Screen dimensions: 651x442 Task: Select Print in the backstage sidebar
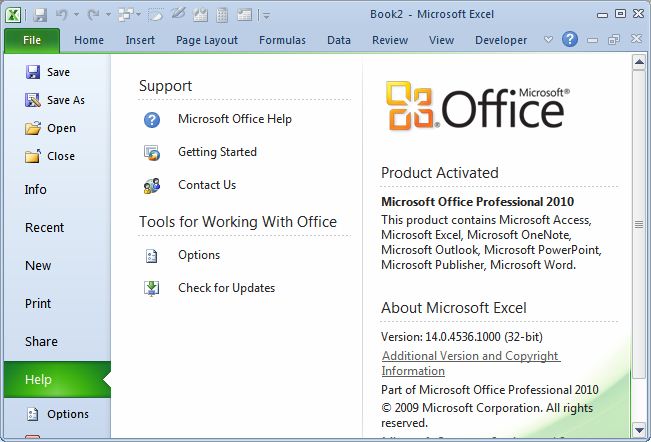click(38, 303)
